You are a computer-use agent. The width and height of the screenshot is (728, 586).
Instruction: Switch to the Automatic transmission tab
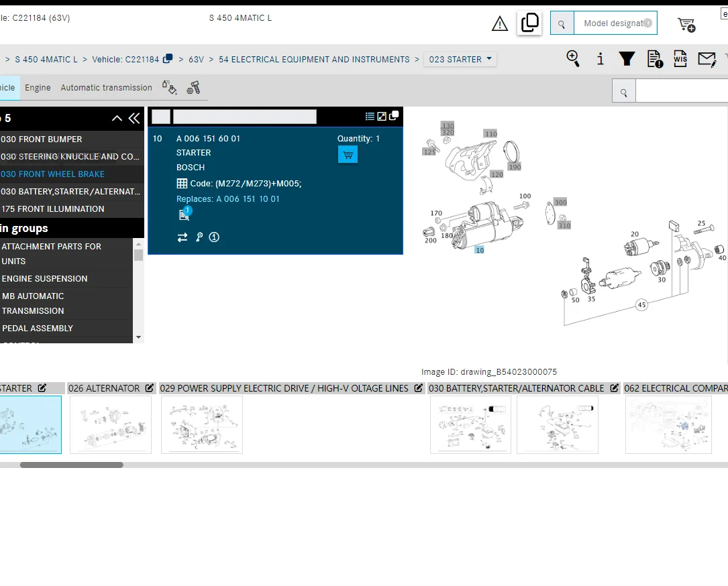click(106, 87)
